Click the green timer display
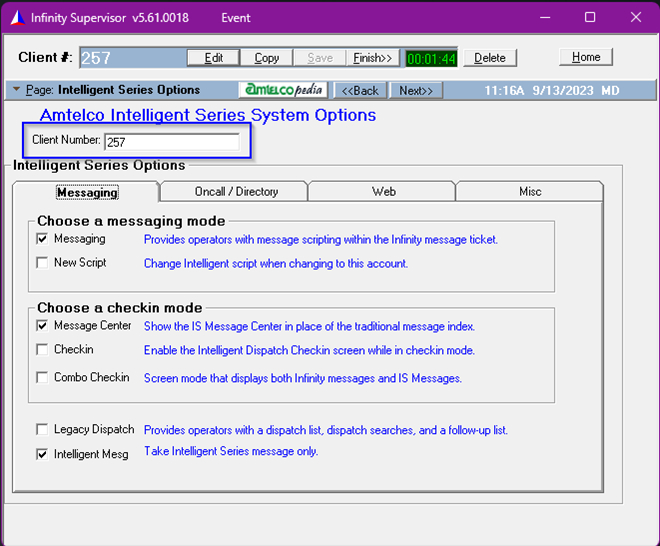This screenshot has width=660, height=546. tap(430, 58)
